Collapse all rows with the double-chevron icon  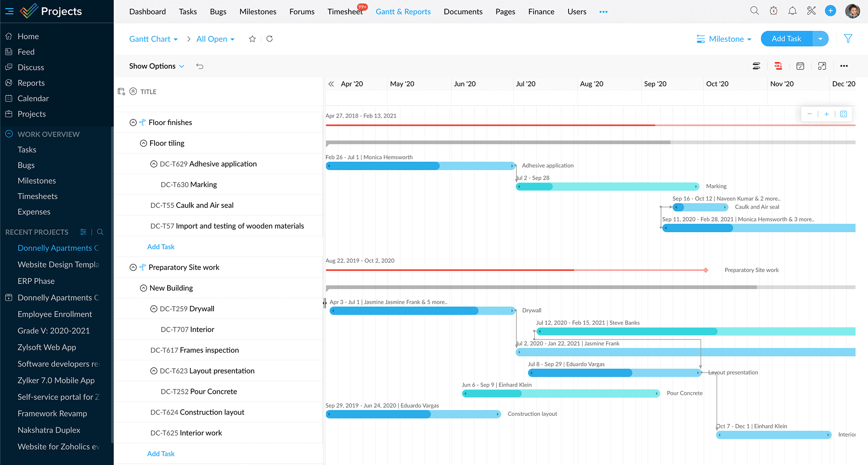pyautogui.click(x=133, y=91)
